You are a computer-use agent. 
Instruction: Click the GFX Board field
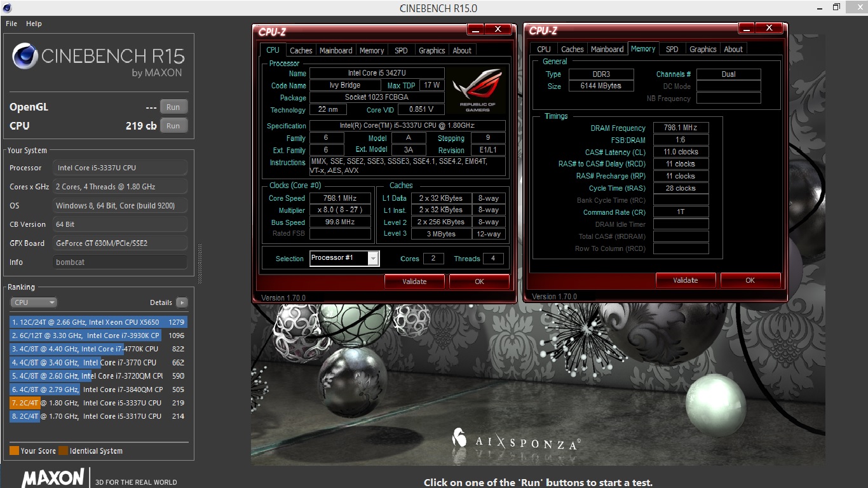[x=120, y=243]
